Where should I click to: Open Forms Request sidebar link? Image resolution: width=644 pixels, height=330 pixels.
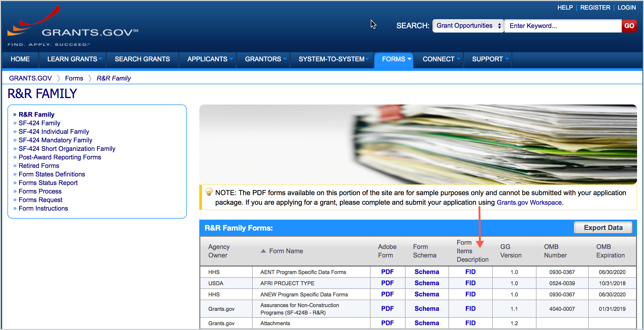click(41, 200)
